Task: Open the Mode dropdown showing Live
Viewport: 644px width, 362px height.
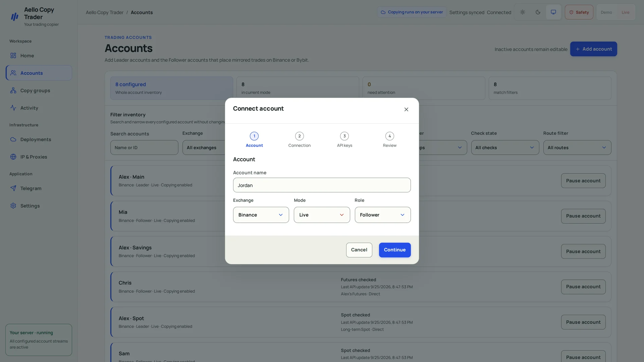Action: [322, 215]
